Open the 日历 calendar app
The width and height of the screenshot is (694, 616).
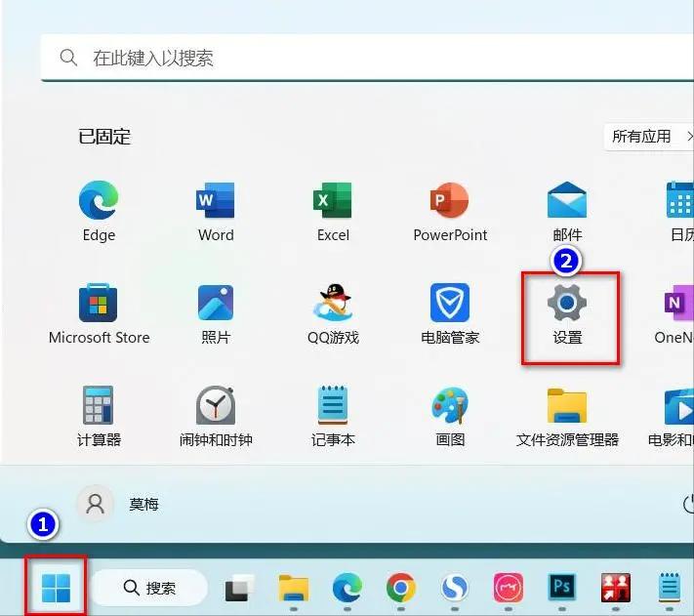[679, 211]
